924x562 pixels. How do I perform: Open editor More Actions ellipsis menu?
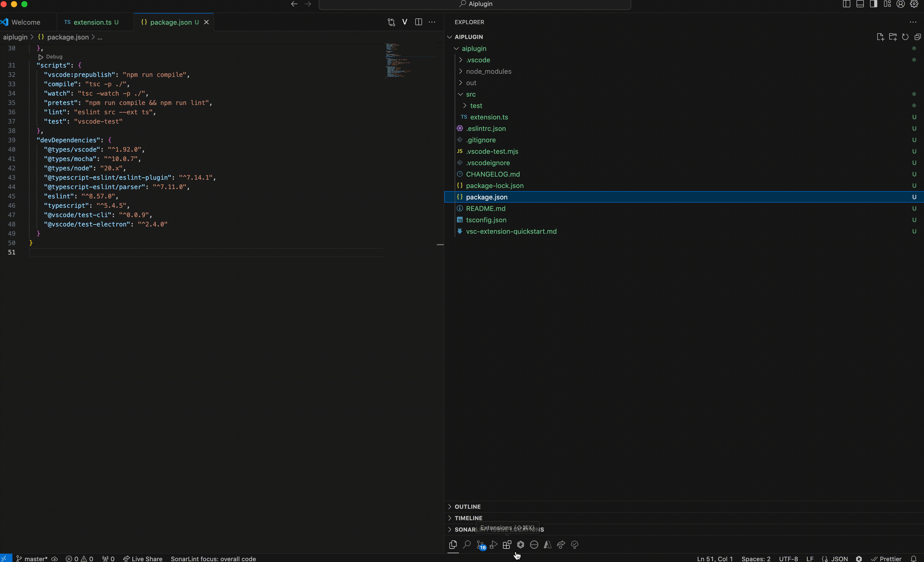[432, 22]
